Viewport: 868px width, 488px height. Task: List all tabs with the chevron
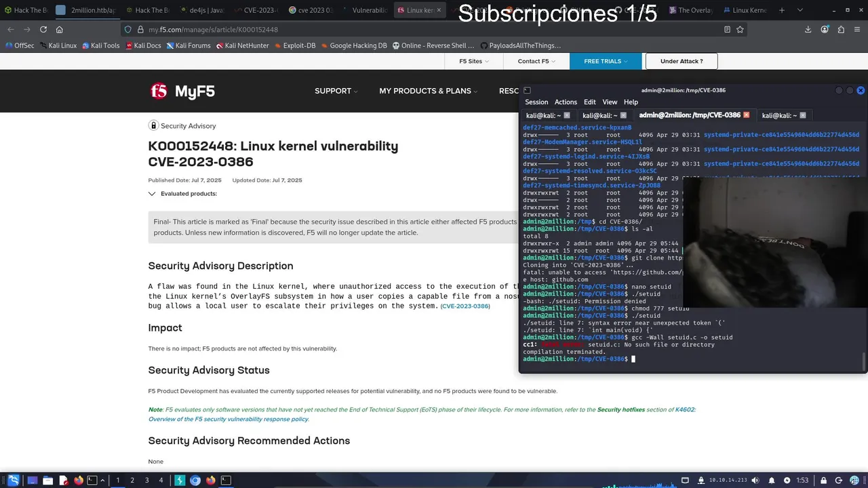(x=800, y=10)
